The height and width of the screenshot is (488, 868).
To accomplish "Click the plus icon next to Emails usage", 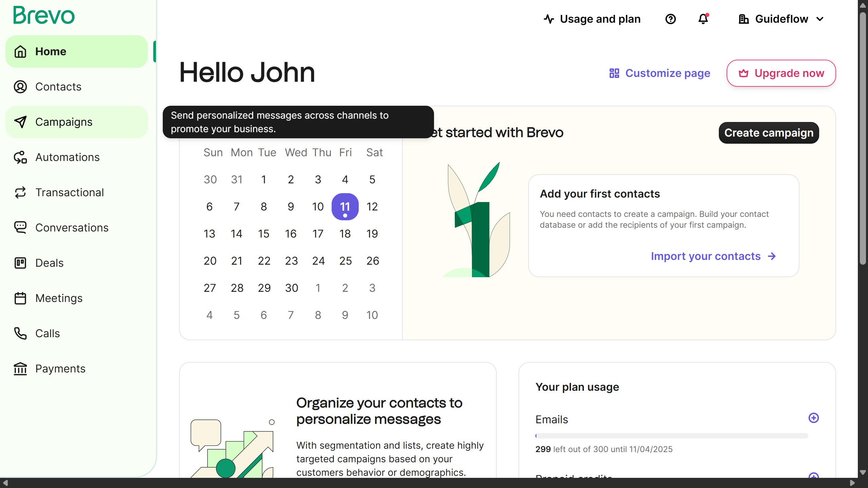I will click(x=813, y=418).
